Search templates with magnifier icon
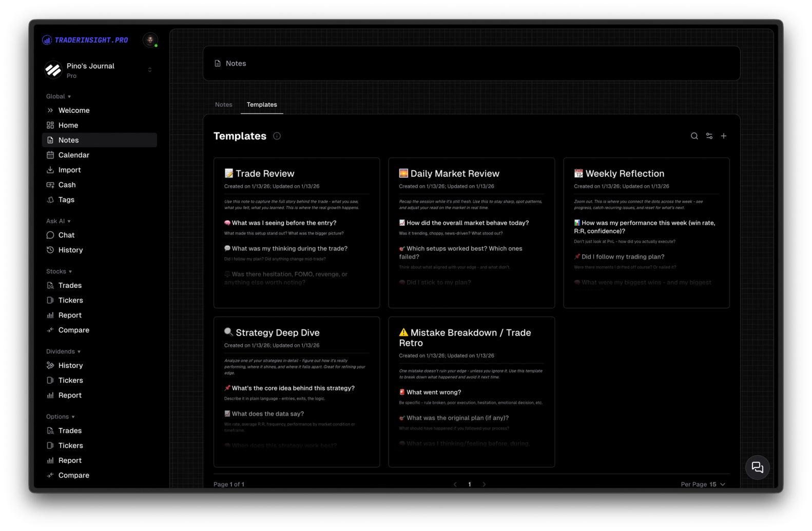 click(694, 136)
